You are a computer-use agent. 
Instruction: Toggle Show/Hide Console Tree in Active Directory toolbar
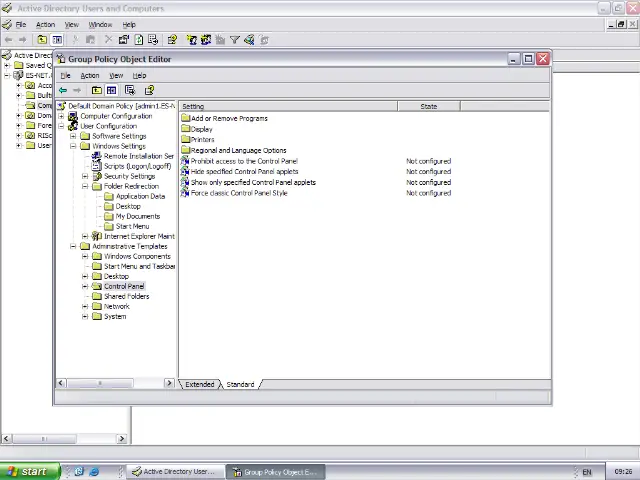coord(57,40)
